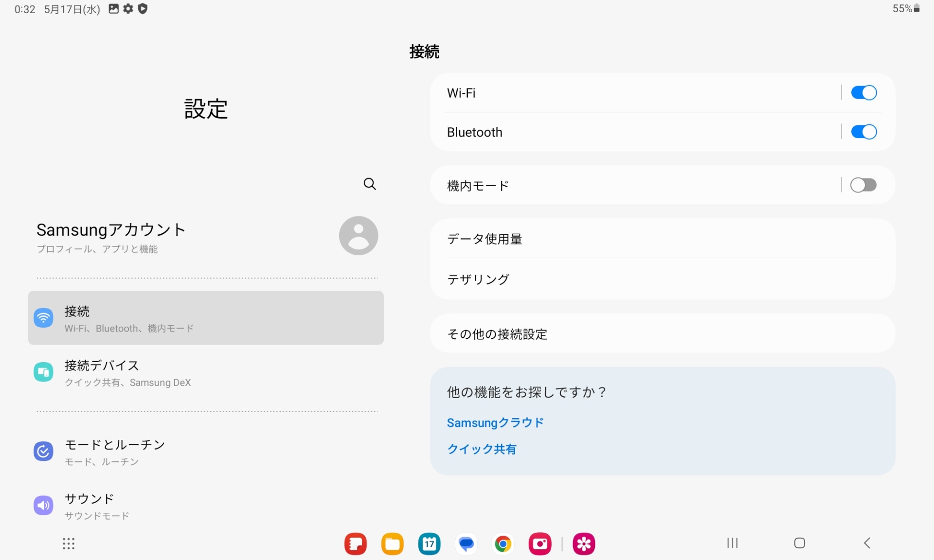Open the yellow My Files app

[x=392, y=543]
